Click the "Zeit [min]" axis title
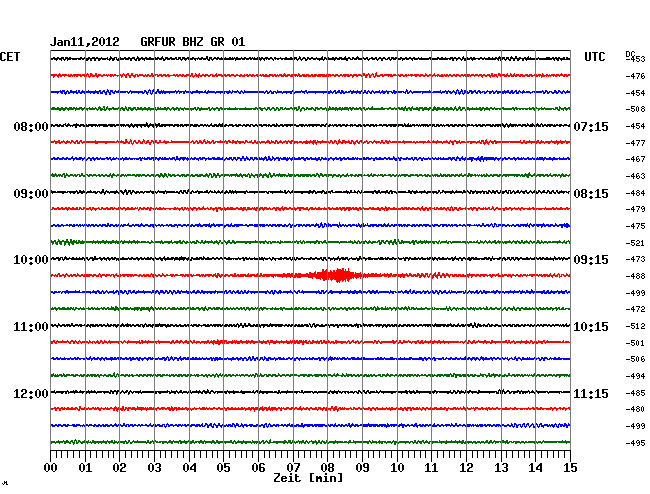This screenshot has width=650, height=494. click(308, 478)
